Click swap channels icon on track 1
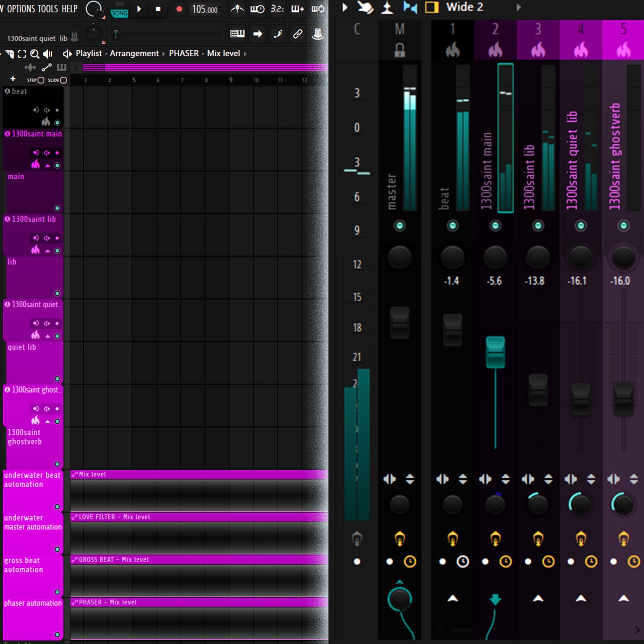Screen dimensions: 644x644 tap(443, 479)
